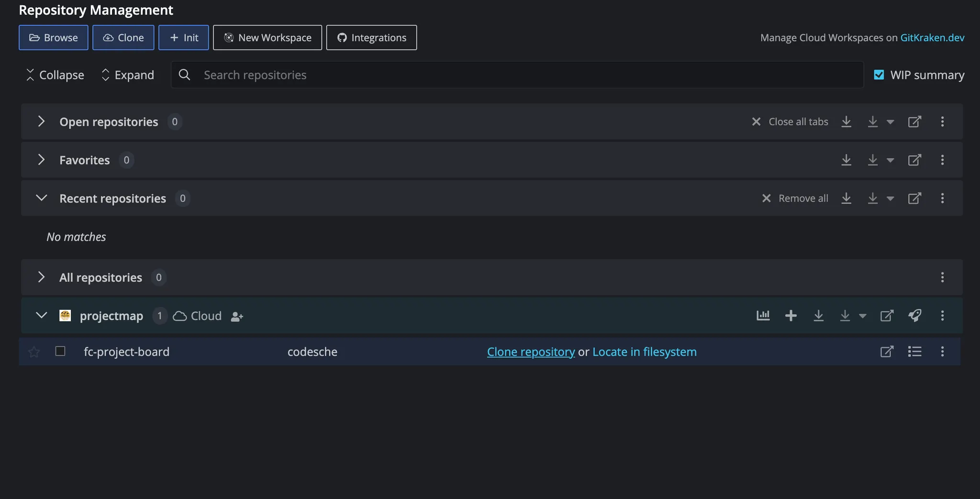980x499 pixels.
Task: Open the more options menu for All repositories
Action: pos(942,277)
